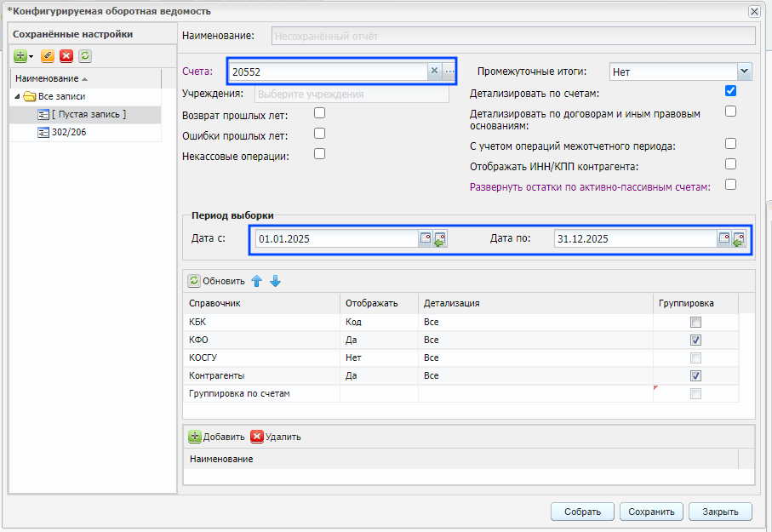Clear the Счета field with X icon

coord(434,71)
